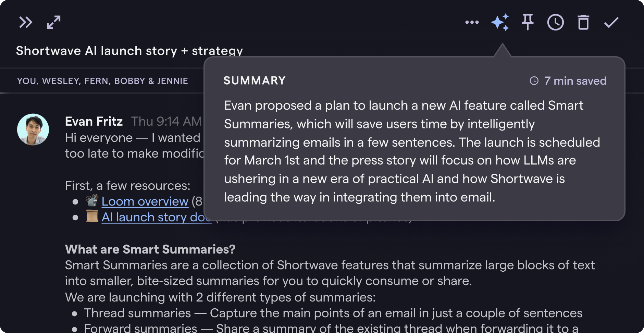Select the sender name Evan Fritz
Image resolution: width=644 pixels, height=333 pixels.
94,121
